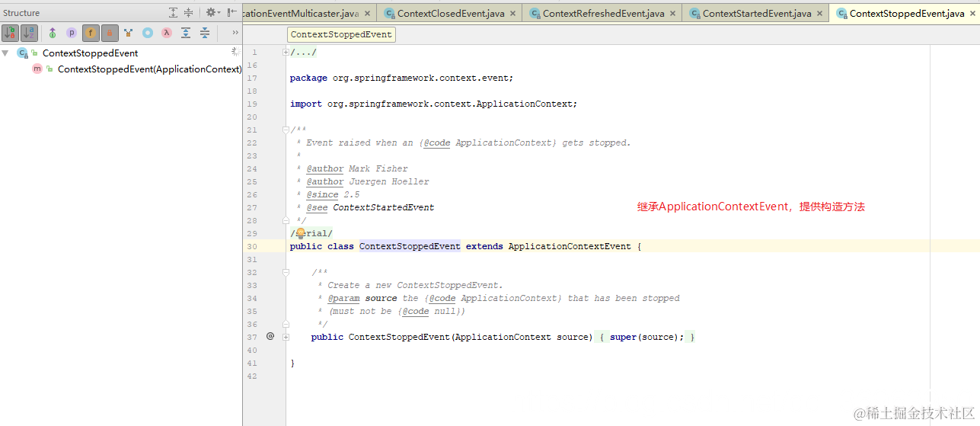
Task: Expand folded constructor body on line 37
Action: tap(286, 337)
